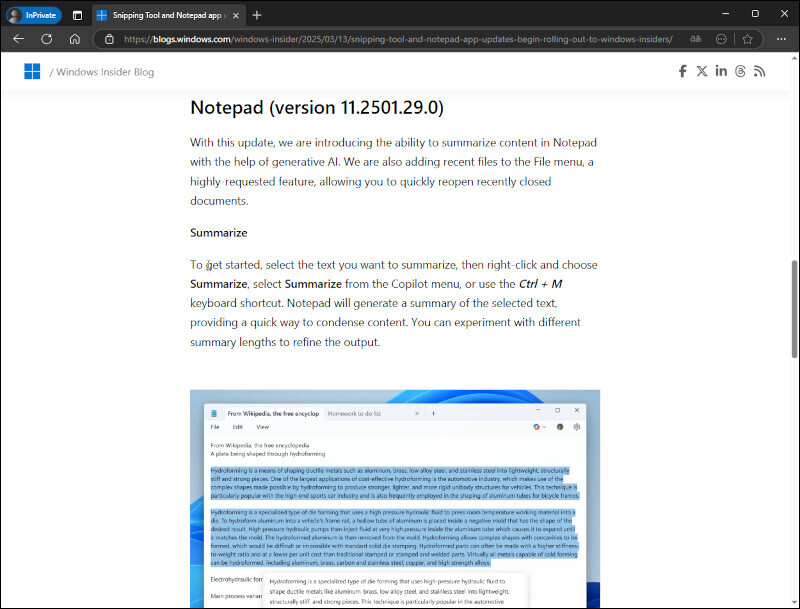Click the Edit menu in Notepad screenshot
Image resolution: width=800 pixels, height=609 pixels.
(x=238, y=427)
